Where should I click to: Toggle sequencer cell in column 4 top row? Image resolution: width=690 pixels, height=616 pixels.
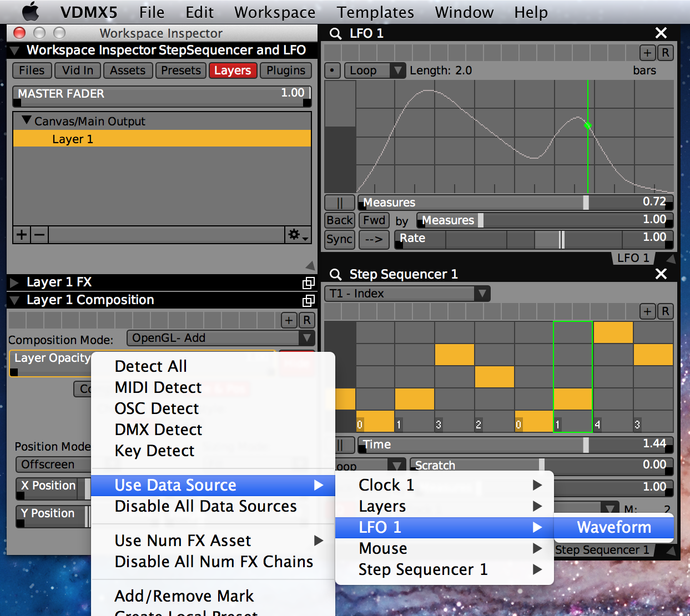click(x=613, y=332)
